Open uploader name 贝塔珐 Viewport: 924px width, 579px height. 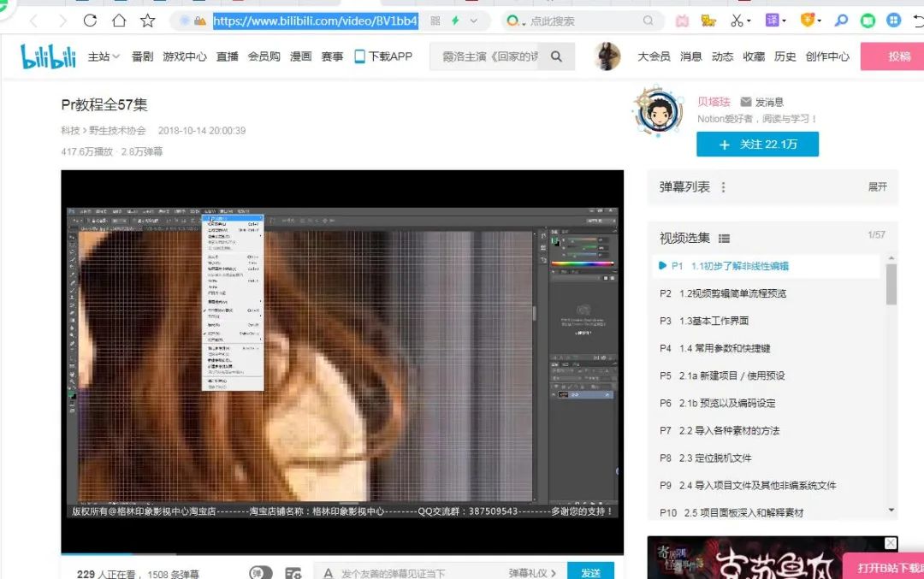coord(714,102)
